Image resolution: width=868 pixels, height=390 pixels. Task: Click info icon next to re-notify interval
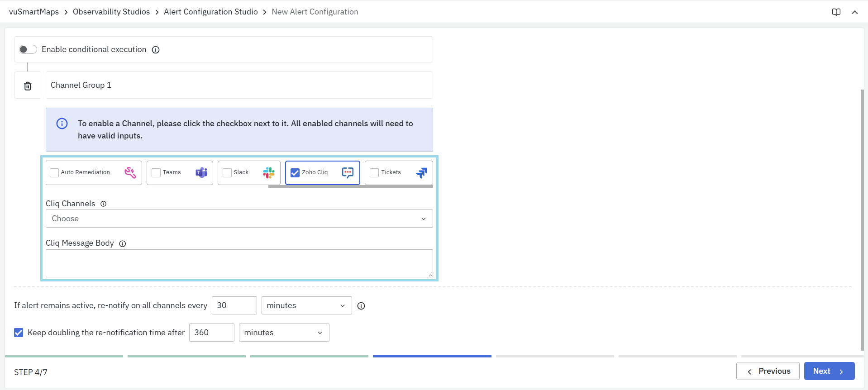click(361, 306)
